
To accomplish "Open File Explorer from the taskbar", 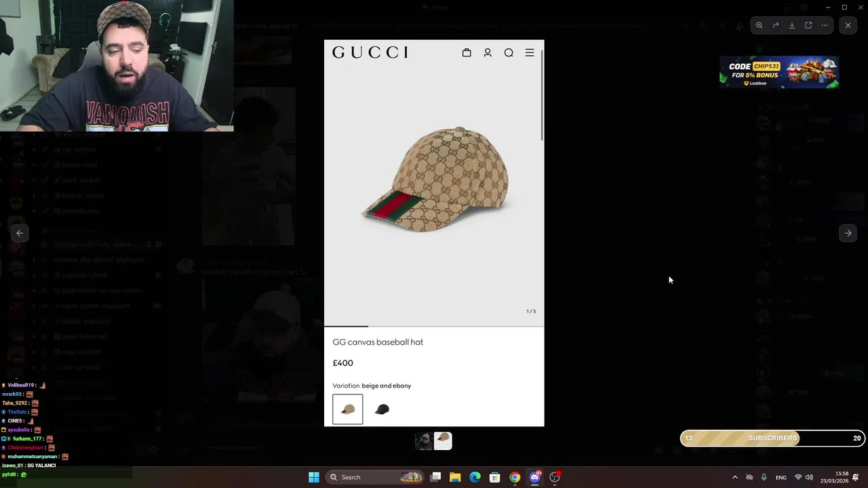I will (455, 477).
